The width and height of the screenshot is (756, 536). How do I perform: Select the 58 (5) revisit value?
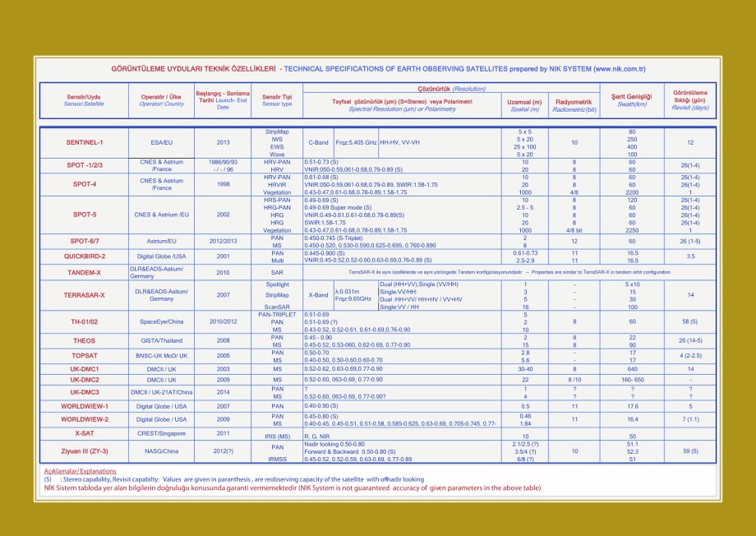690,321
